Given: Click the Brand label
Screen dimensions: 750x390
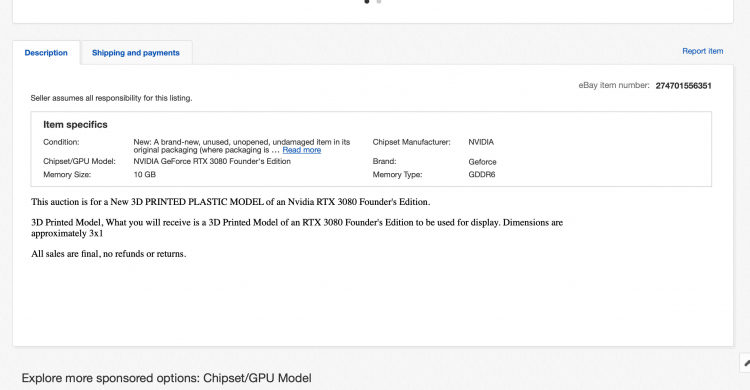Looking at the screenshot, I should coord(385,161).
